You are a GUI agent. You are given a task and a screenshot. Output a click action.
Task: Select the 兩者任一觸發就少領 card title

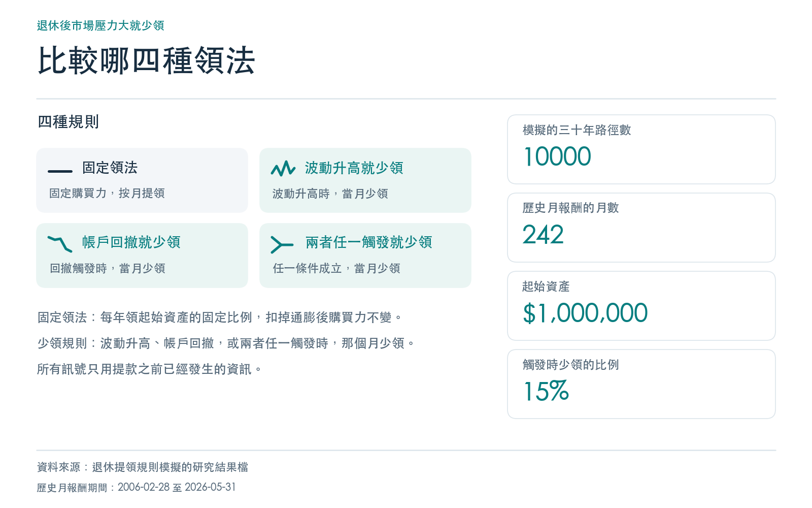369,242
